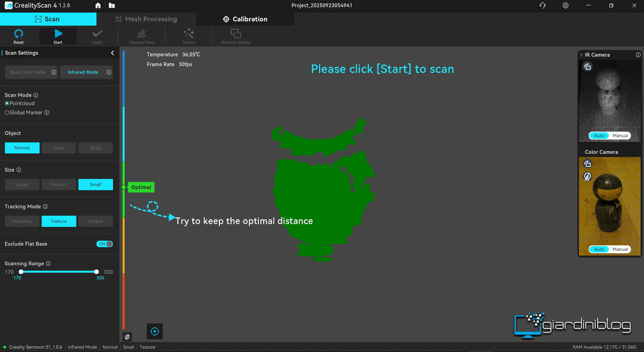Open the project folder icon
644x352 pixels.
point(112,6)
